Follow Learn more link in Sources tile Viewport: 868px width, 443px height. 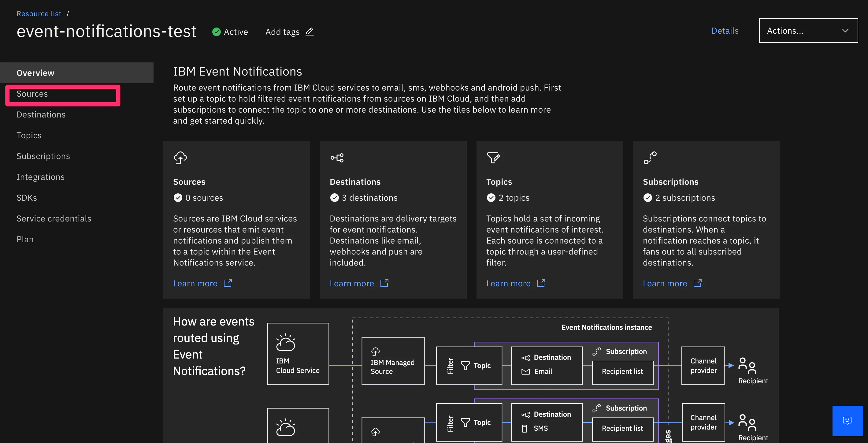pyautogui.click(x=195, y=284)
